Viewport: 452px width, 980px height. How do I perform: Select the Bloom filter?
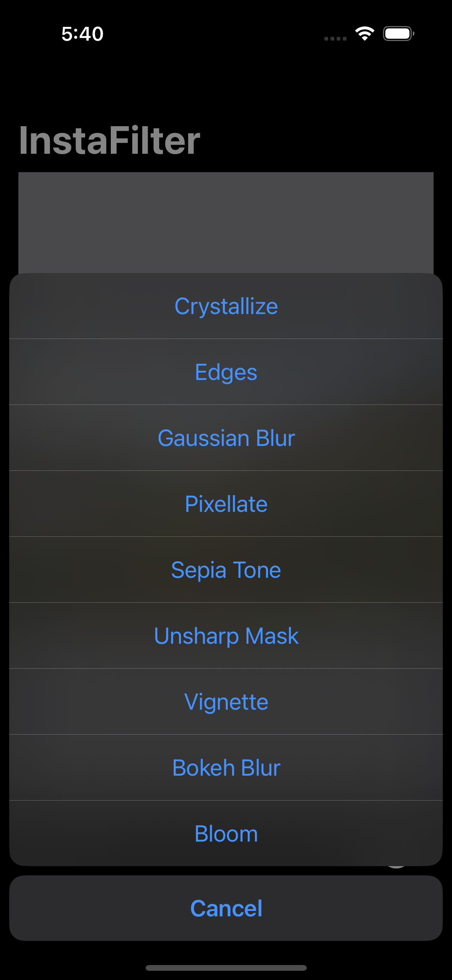(226, 833)
